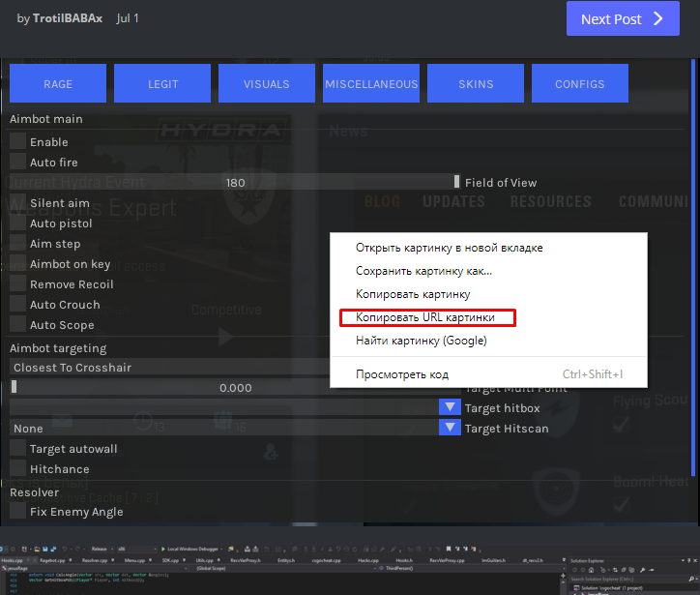Click Solution Explorer Home icon
Screen dimensions: 700x595
tap(591, 570)
